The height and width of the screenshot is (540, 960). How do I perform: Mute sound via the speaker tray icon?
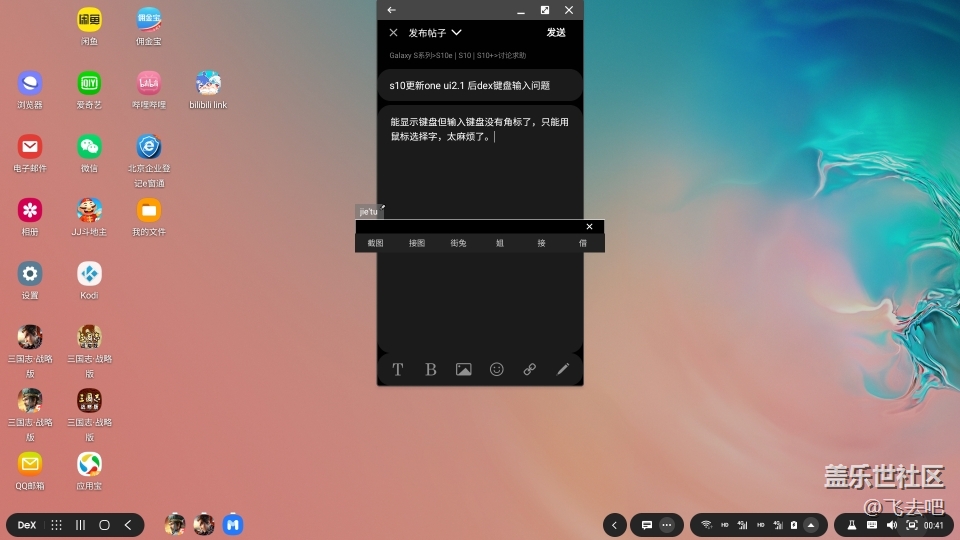[892, 525]
